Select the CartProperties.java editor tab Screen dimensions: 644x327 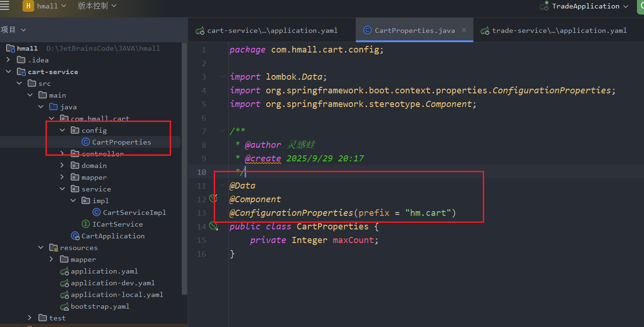(414, 30)
